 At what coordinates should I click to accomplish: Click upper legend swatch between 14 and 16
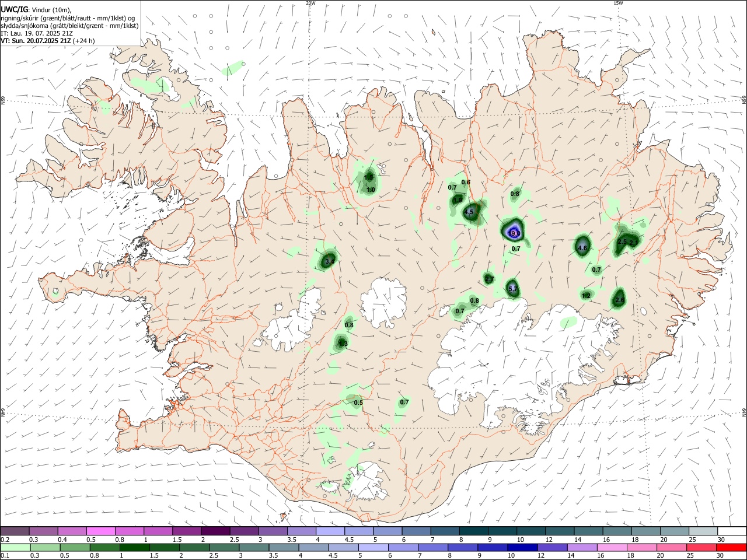click(589, 531)
